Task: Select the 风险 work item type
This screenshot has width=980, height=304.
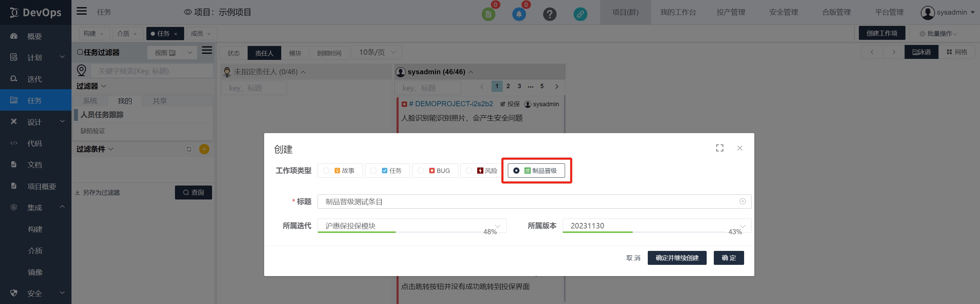Action: click(482, 171)
